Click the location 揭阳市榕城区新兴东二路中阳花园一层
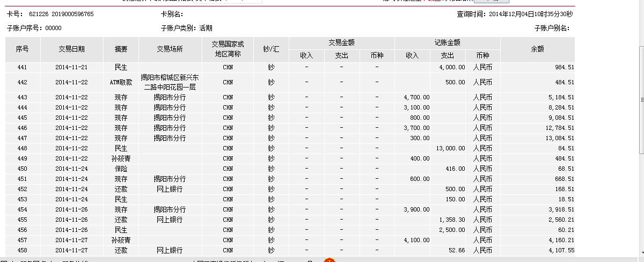The image size is (644, 262). (170, 83)
